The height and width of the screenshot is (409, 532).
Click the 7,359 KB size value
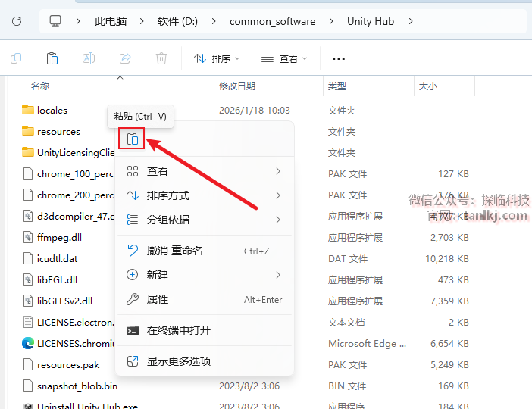(449, 301)
